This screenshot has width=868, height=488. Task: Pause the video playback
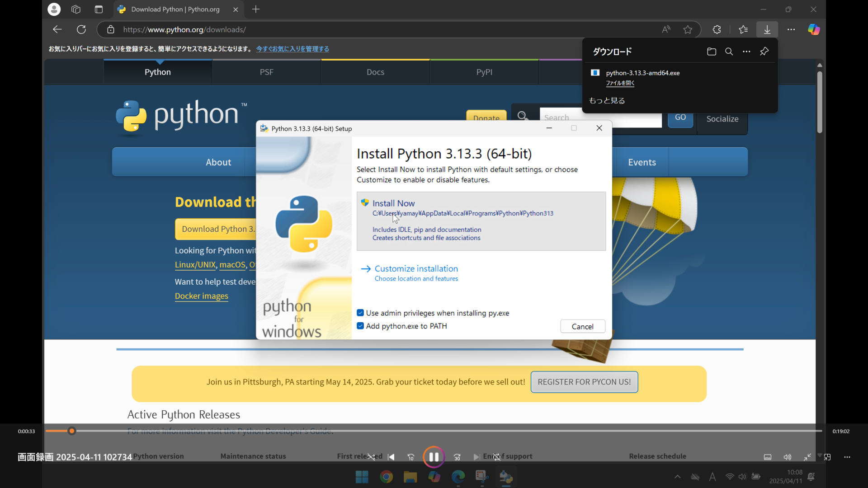(434, 457)
